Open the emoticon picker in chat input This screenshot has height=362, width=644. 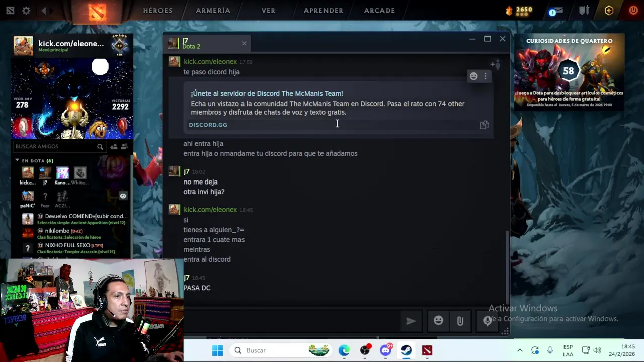(438, 321)
